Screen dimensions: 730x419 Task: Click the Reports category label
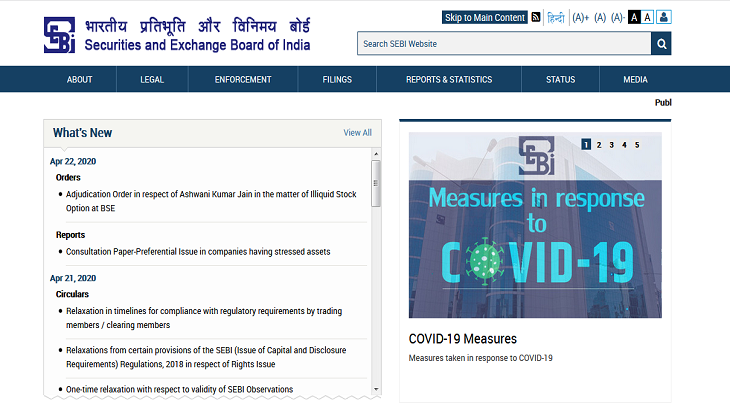click(x=70, y=235)
